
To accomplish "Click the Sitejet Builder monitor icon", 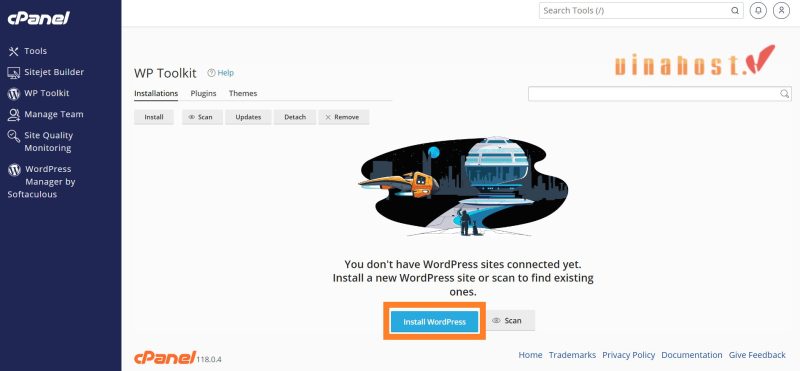I will [x=14, y=72].
